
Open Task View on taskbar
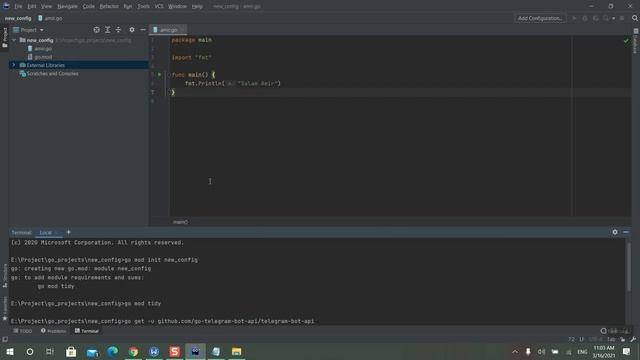coord(50,351)
